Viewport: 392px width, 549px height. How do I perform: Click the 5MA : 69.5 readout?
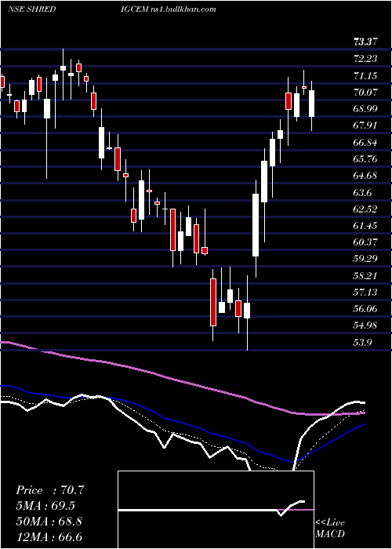[45, 506]
